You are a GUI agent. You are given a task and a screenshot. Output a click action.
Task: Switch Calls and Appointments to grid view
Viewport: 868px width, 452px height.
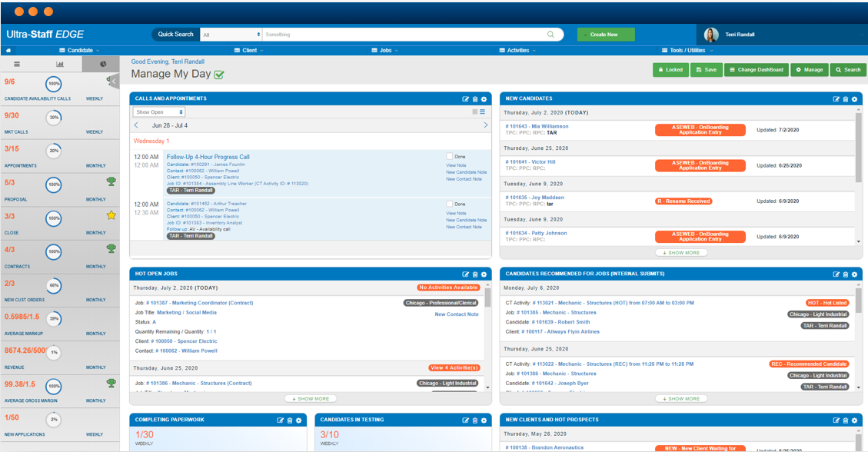point(475,111)
